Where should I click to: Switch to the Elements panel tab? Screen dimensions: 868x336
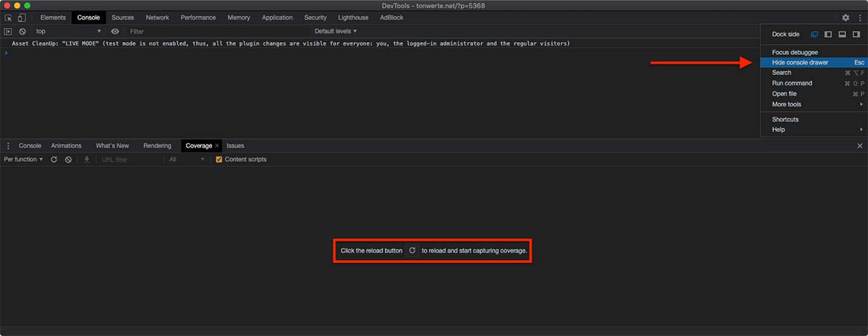pos(53,17)
